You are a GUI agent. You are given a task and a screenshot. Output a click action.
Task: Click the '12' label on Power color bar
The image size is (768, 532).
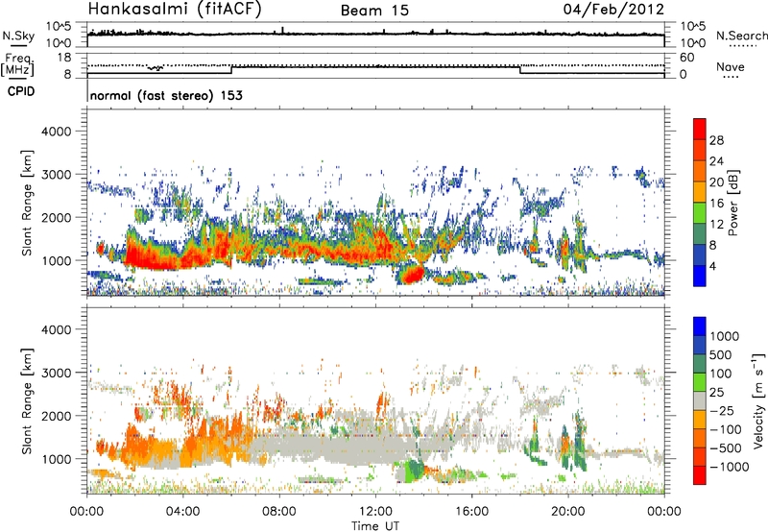(x=716, y=225)
